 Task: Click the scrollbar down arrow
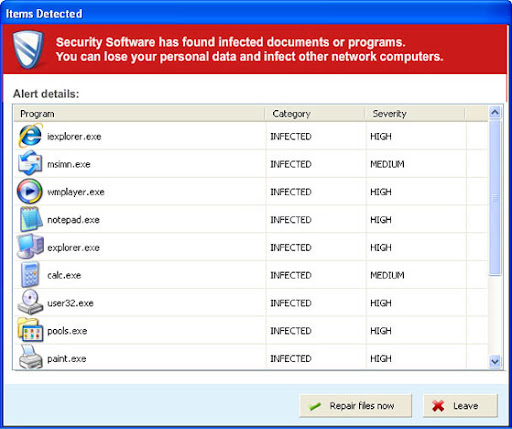(495, 361)
